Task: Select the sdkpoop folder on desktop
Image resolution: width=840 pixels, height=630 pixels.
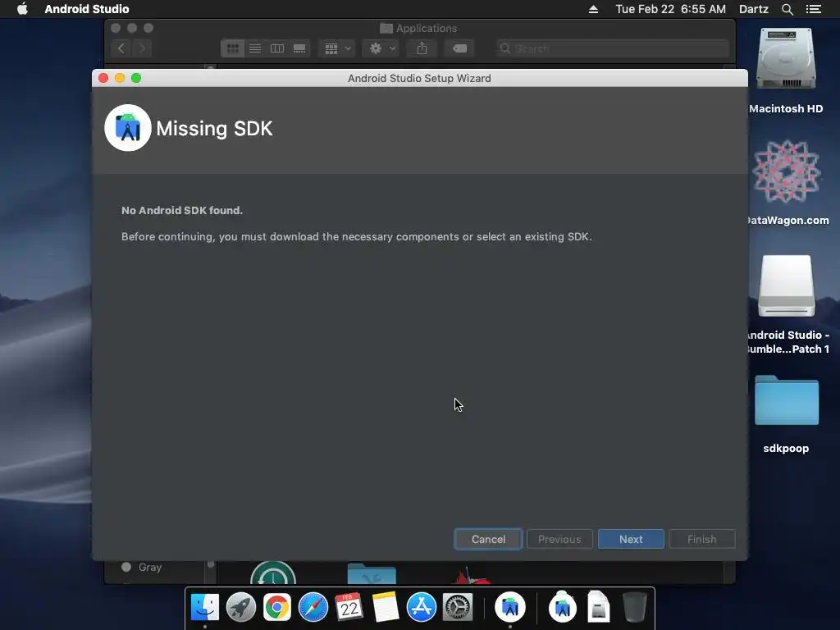Action: (x=786, y=400)
